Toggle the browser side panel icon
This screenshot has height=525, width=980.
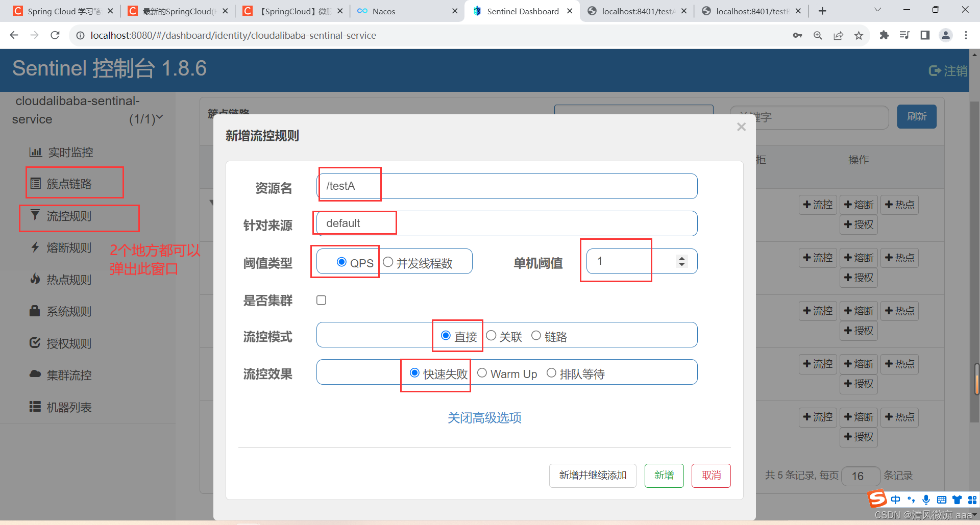pyautogui.click(x=925, y=35)
